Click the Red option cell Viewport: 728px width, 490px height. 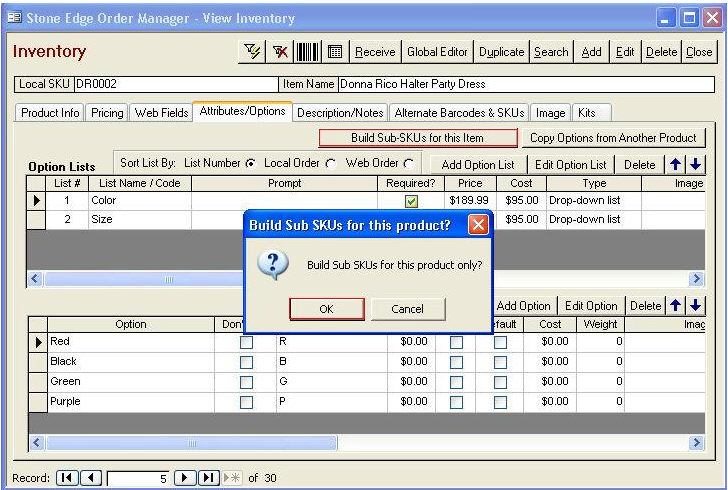pyautogui.click(x=131, y=341)
